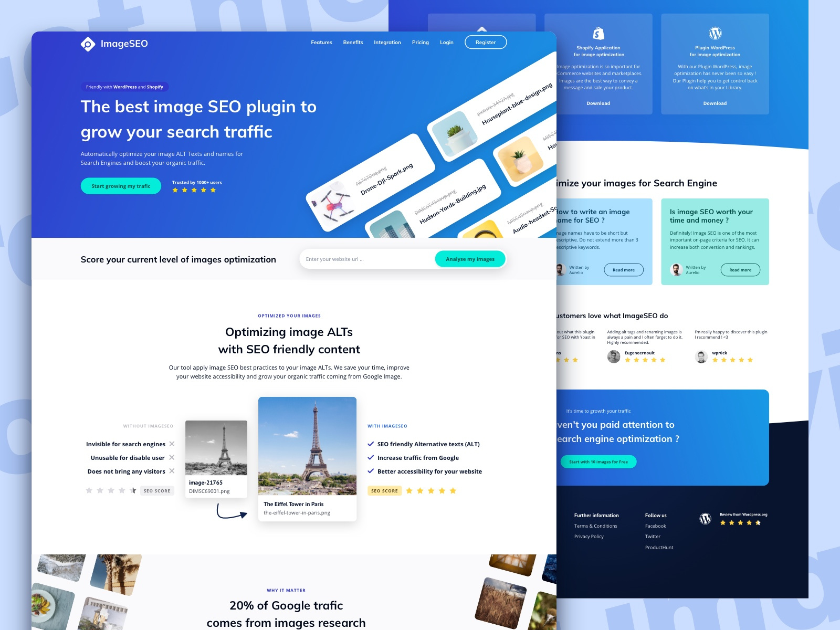This screenshot has height=630, width=840.
Task: Click checkmark beside Increase traffic from Google
Action: (371, 458)
